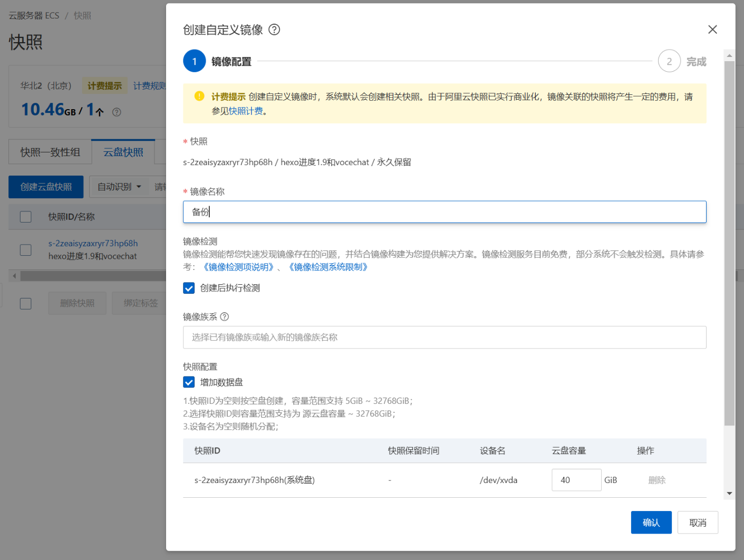Viewport: 744px width, 560px height.
Task: Click /dev/xvda device name cell
Action: click(498, 480)
